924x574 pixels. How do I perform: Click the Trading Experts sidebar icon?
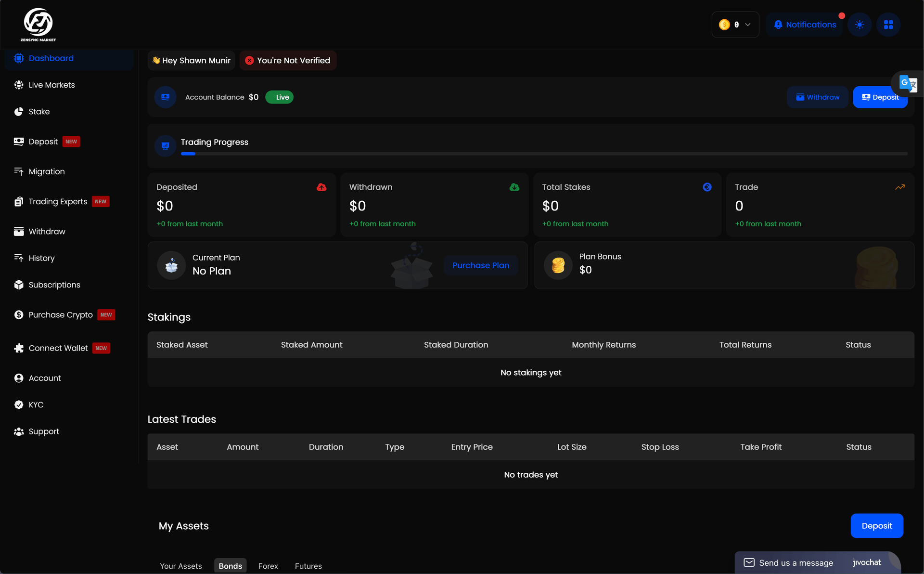18,201
